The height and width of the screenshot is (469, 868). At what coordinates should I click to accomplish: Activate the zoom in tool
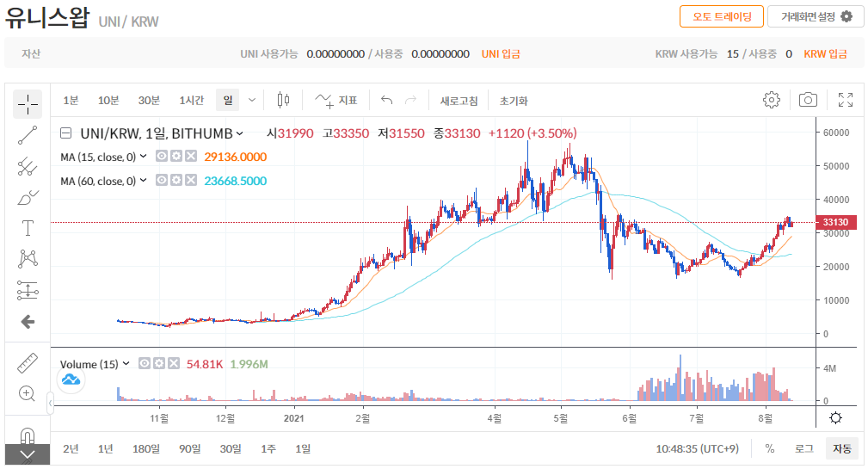click(x=28, y=393)
